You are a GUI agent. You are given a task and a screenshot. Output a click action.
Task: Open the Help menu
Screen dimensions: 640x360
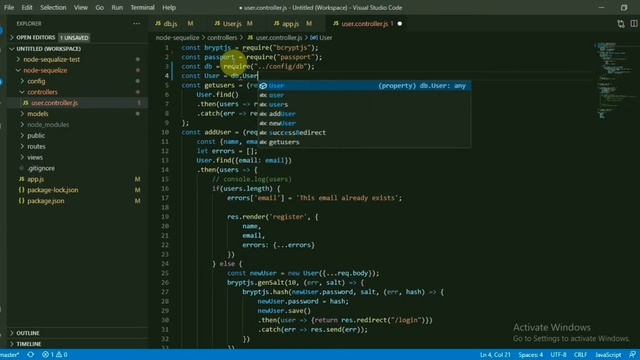click(169, 7)
